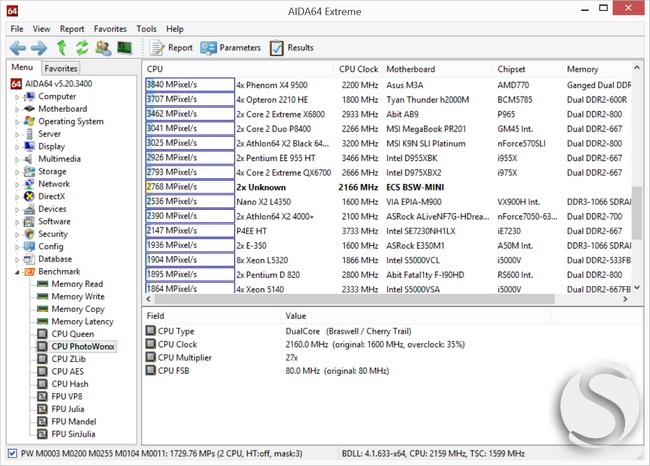Open the Report menu
This screenshot has height=466, width=650.
pos(72,29)
